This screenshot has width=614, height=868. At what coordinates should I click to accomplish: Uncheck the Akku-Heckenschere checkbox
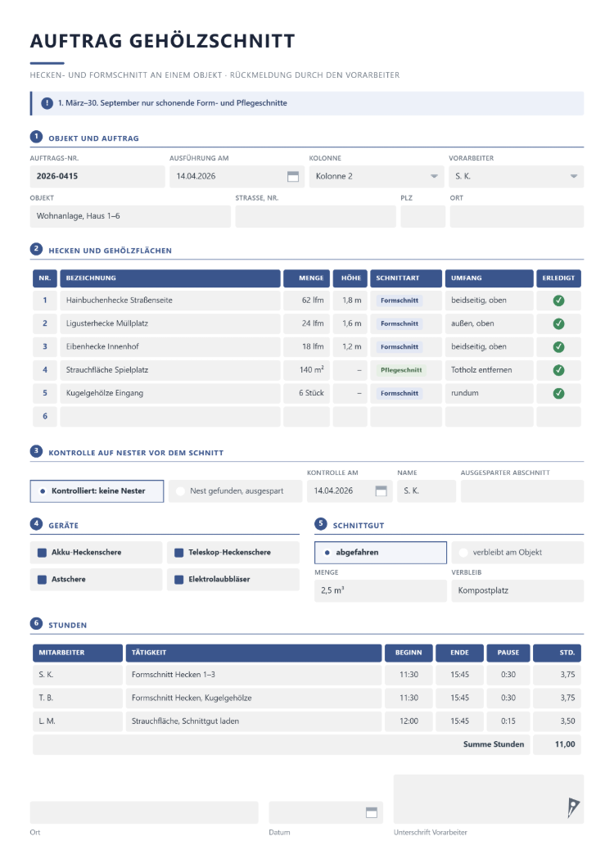tap(42, 553)
